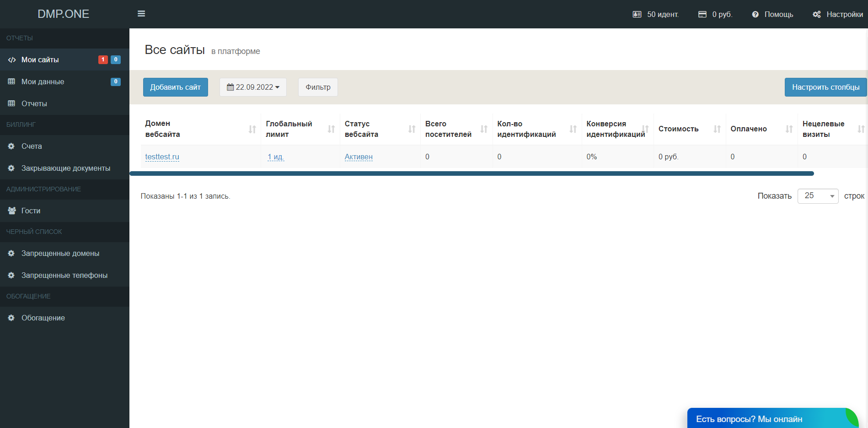The image size is (868, 428).
Task: Sort by Стоимость column arrows
Action: (x=718, y=129)
